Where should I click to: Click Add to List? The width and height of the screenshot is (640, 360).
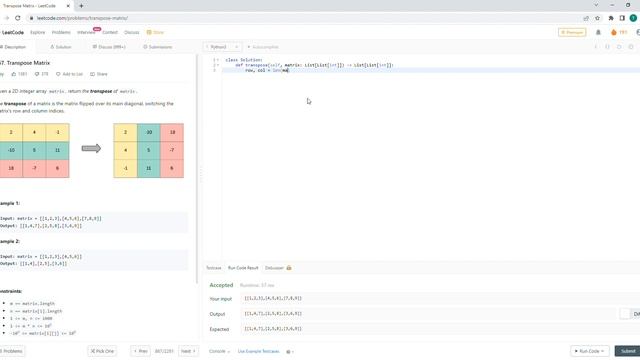[x=69, y=74]
